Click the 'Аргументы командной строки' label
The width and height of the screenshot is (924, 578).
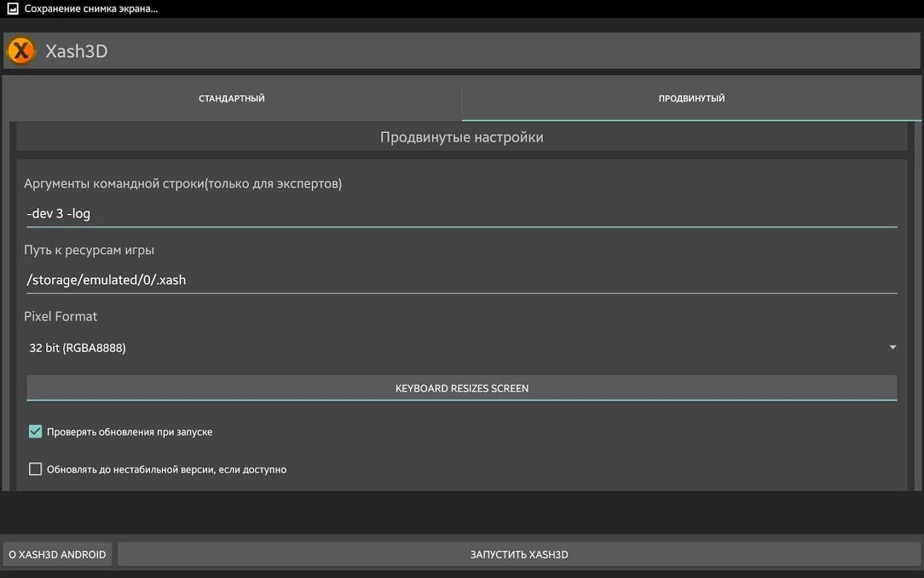[x=183, y=184]
